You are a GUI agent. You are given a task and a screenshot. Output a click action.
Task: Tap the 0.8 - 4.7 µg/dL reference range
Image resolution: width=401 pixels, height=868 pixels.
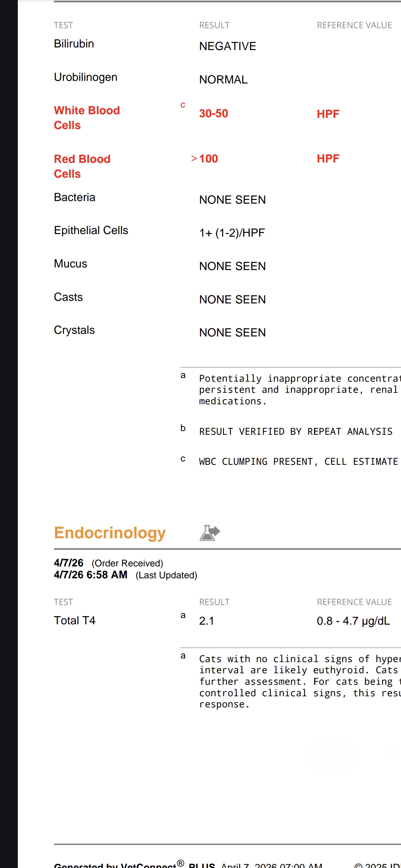353,621
